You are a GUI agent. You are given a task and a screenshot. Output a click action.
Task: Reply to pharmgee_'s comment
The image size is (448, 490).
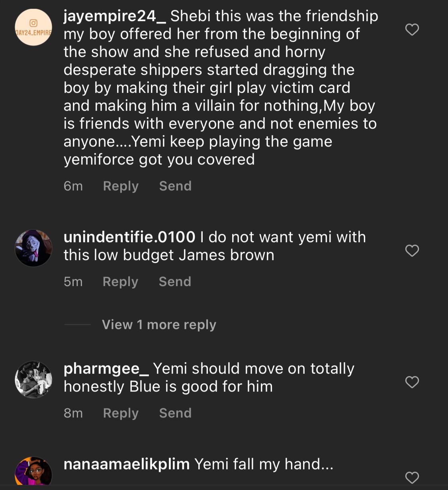[x=121, y=413]
